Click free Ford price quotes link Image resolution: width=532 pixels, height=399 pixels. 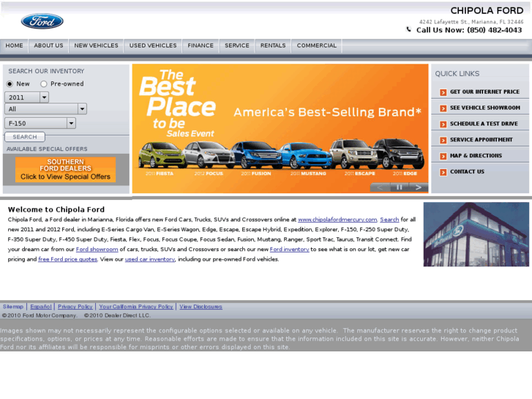(67, 259)
